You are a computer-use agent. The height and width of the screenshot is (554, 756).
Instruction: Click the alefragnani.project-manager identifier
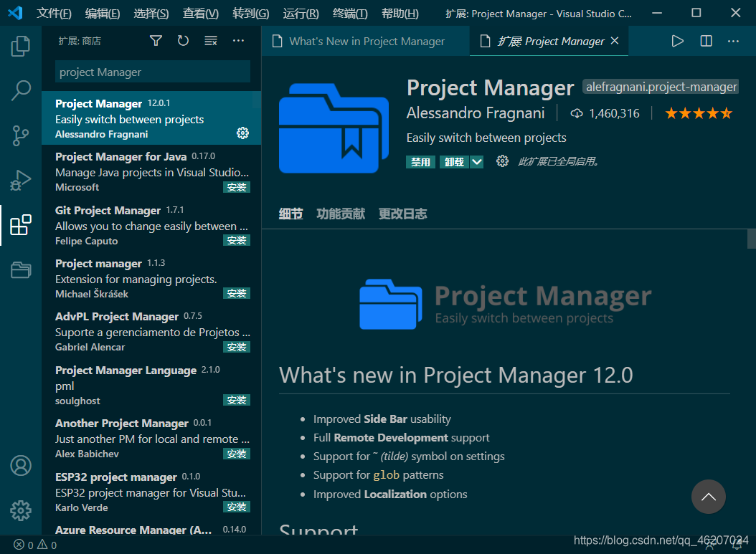[661, 87]
